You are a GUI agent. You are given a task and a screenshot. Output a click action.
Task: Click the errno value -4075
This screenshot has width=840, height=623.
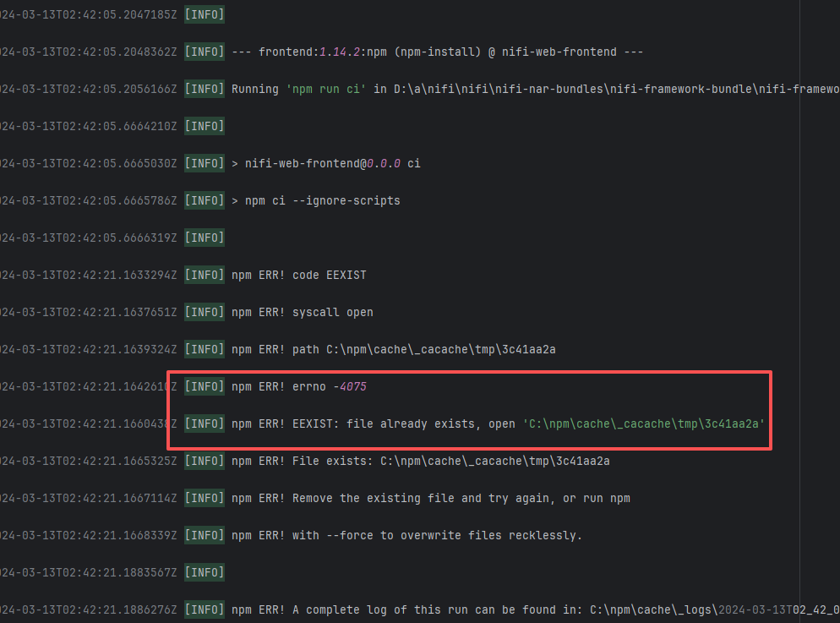[x=353, y=386]
